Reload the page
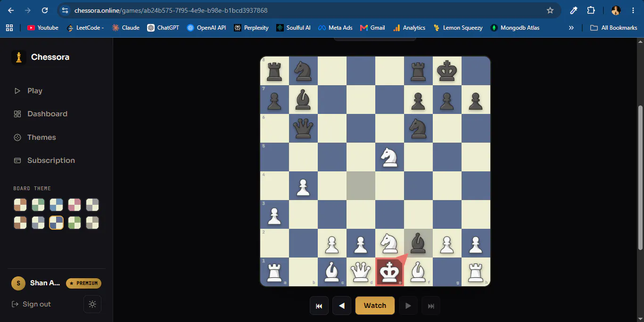This screenshot has height=322, width=644. tap(45, 10)
